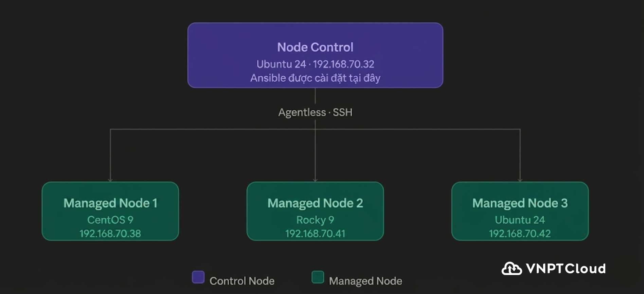Select the Managed Node 1 box
The image size is (644, 294).
tap(110, 211)
